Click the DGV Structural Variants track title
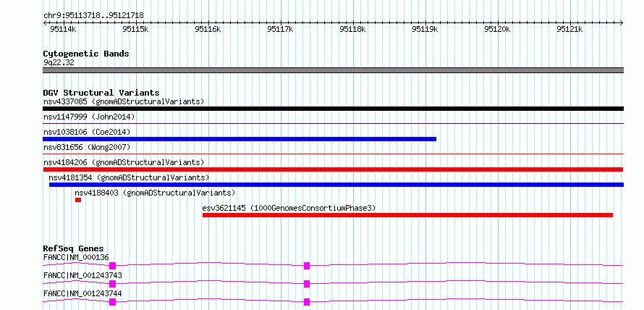 pyautogui.click(x=101, y=93)
